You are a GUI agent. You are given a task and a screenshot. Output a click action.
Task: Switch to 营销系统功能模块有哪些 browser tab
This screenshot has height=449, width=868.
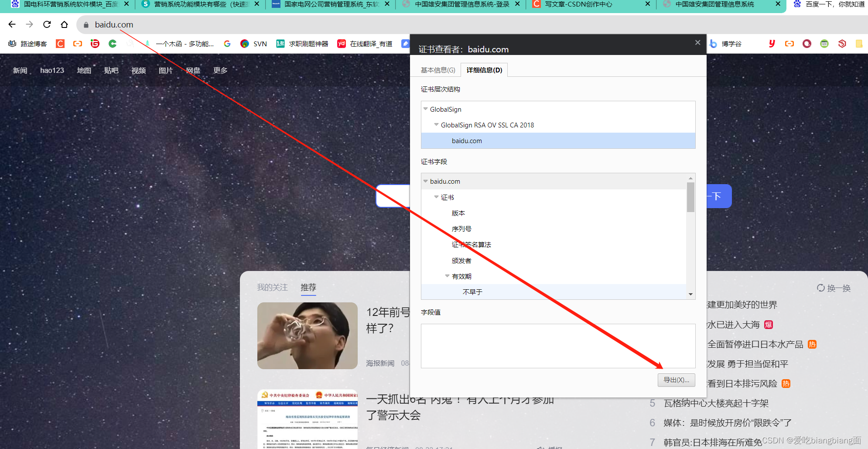(202, 4)
